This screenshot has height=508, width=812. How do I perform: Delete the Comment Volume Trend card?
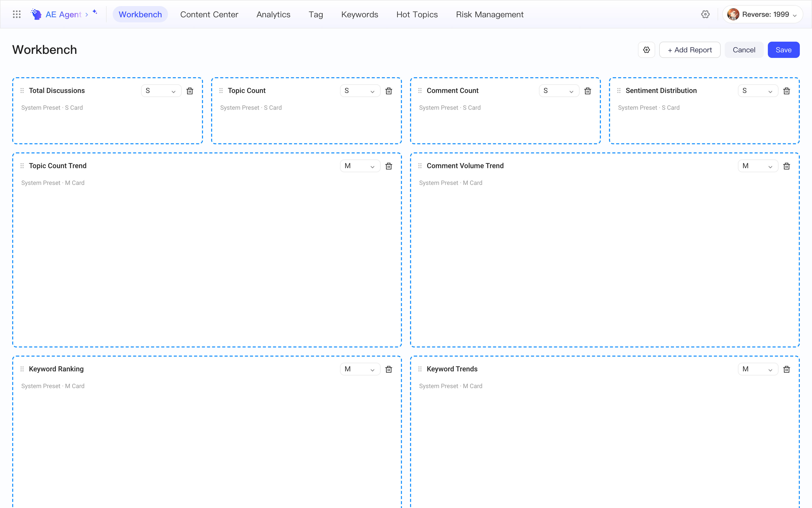coord(787,166)
